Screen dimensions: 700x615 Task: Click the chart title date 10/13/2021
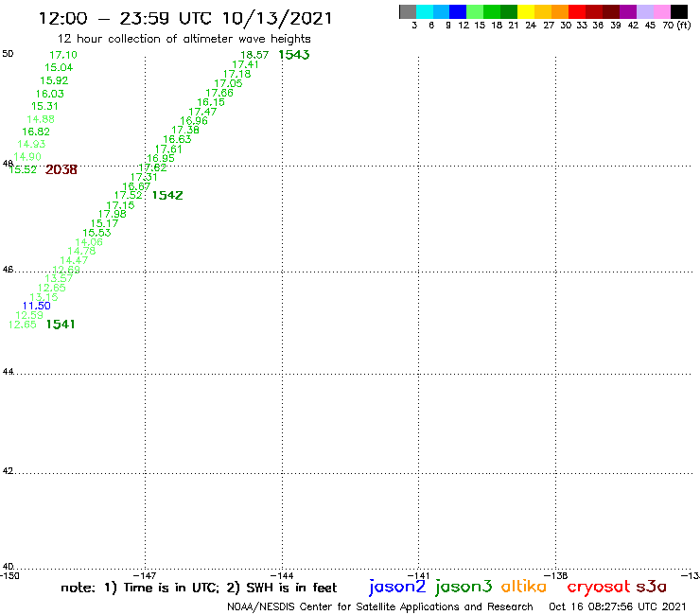click(277, 18)
